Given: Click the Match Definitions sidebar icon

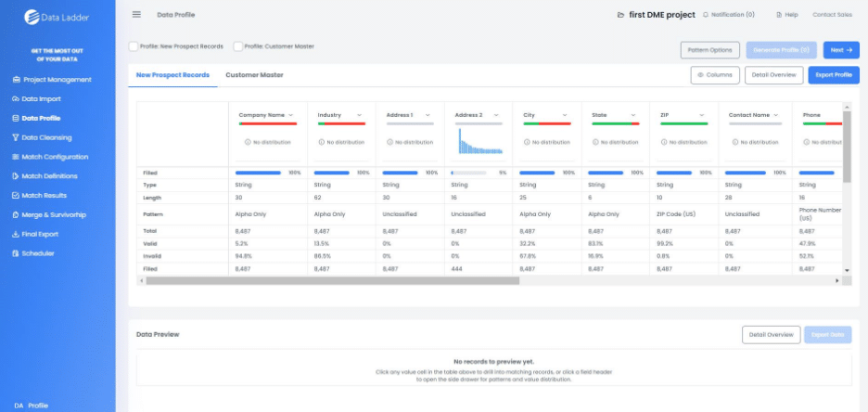Looking at the screenshot, I should click(16, 176).
